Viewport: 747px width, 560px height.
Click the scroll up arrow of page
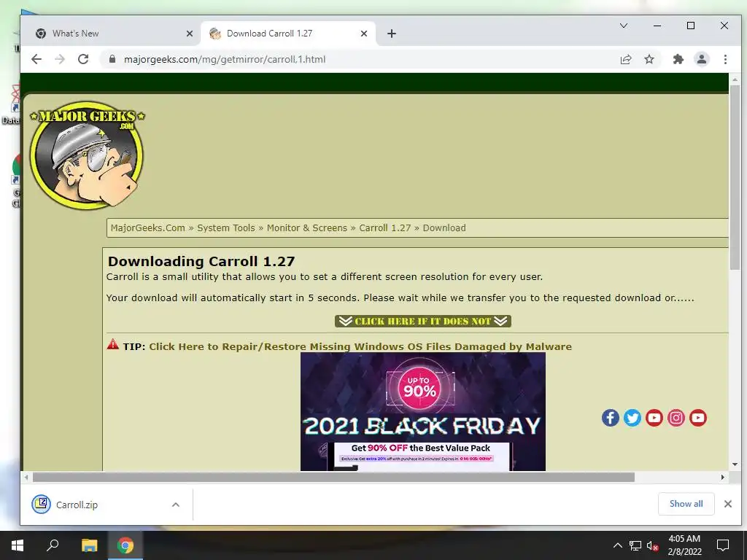click(735, 79)
